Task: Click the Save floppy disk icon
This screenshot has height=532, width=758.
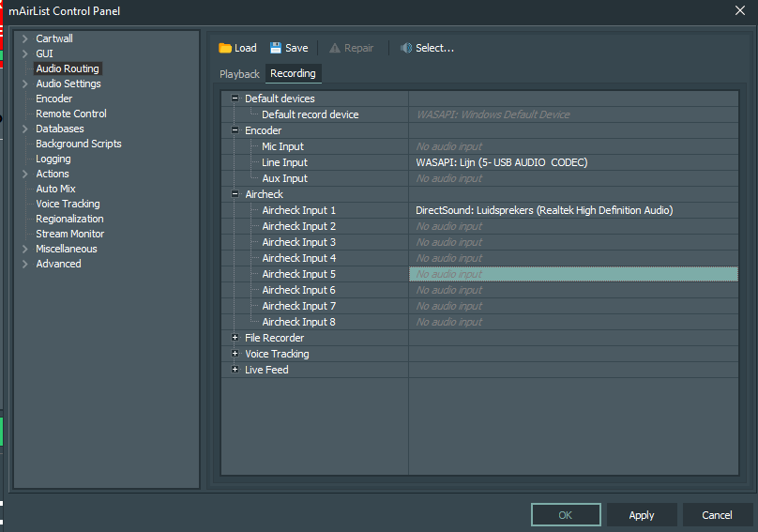Action: tap(276, 48)
